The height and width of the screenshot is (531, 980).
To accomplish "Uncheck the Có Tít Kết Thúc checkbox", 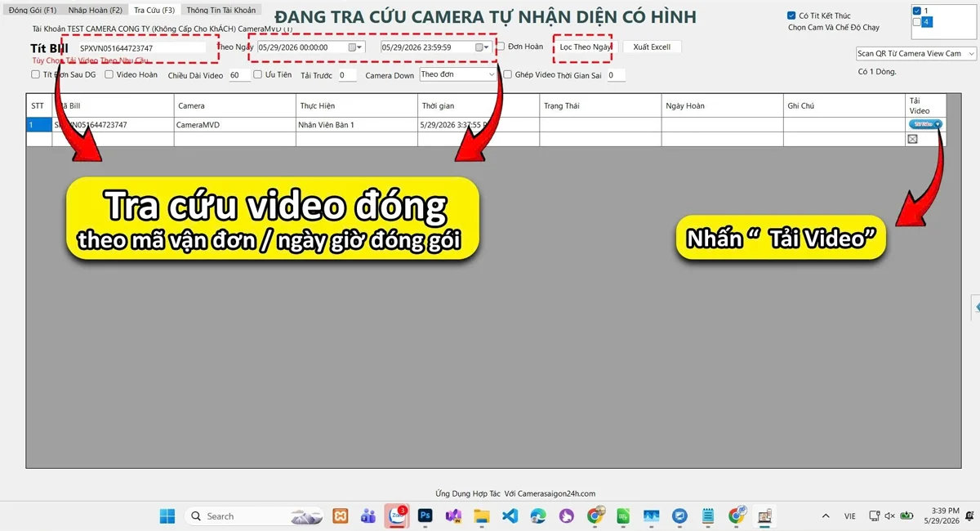I will pyautogui.click(x=791, y=16).
